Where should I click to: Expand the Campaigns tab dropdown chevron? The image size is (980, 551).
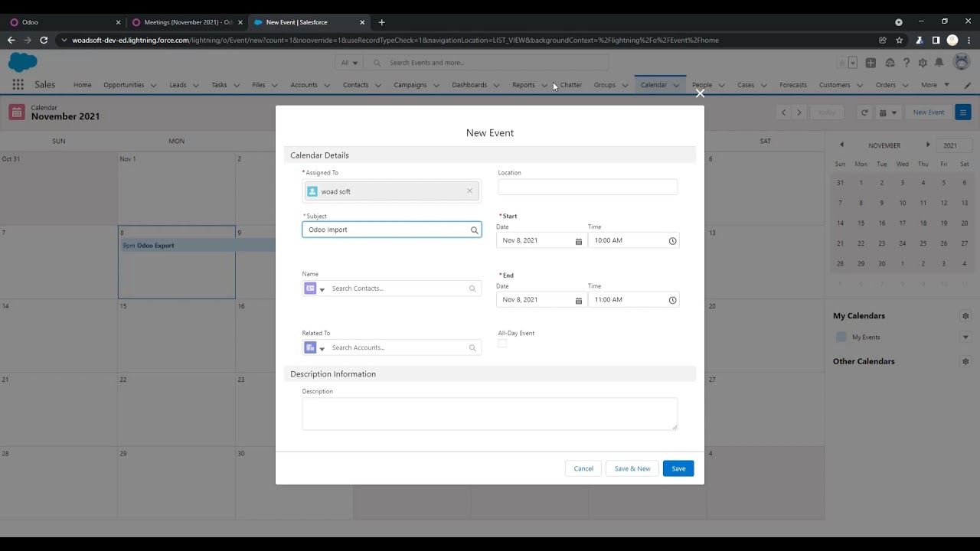click(x=436, y=85)
